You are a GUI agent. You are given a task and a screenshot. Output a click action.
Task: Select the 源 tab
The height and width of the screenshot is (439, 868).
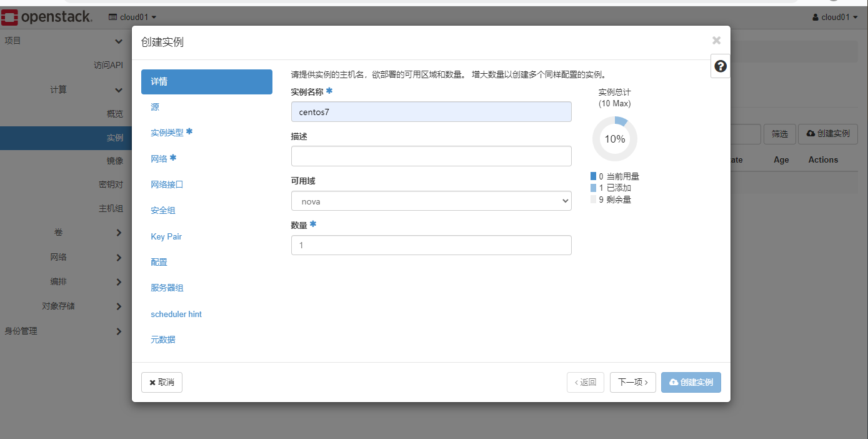[x=155, y=107]
